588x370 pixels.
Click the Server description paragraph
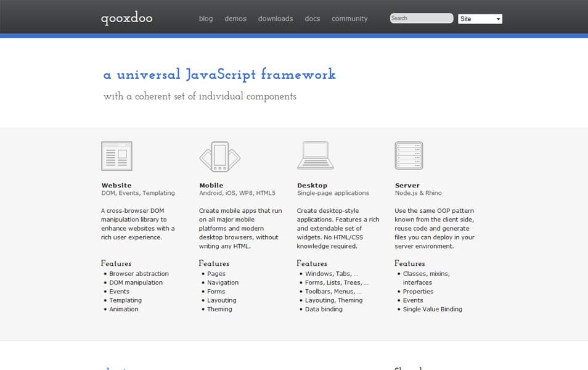(435, 229)
